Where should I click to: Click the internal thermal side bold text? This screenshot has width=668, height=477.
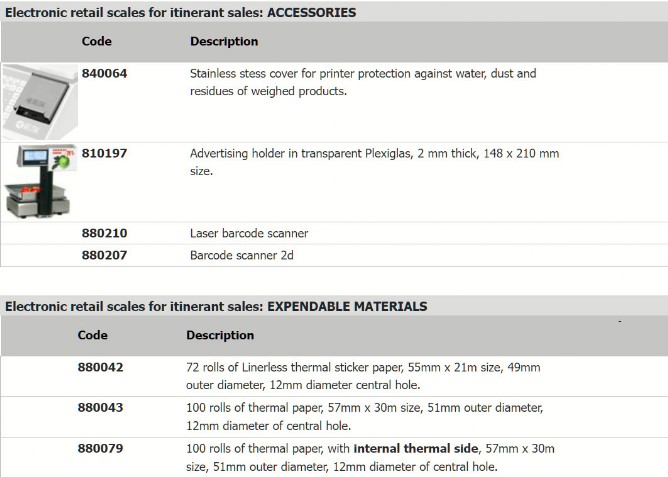tap(416, 448)
